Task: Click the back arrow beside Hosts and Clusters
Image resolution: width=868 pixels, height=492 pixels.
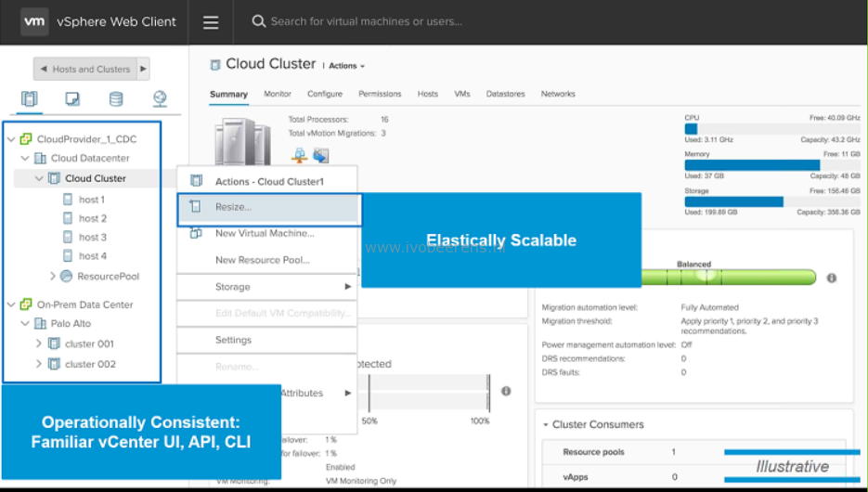Action: tap(44, 70)
